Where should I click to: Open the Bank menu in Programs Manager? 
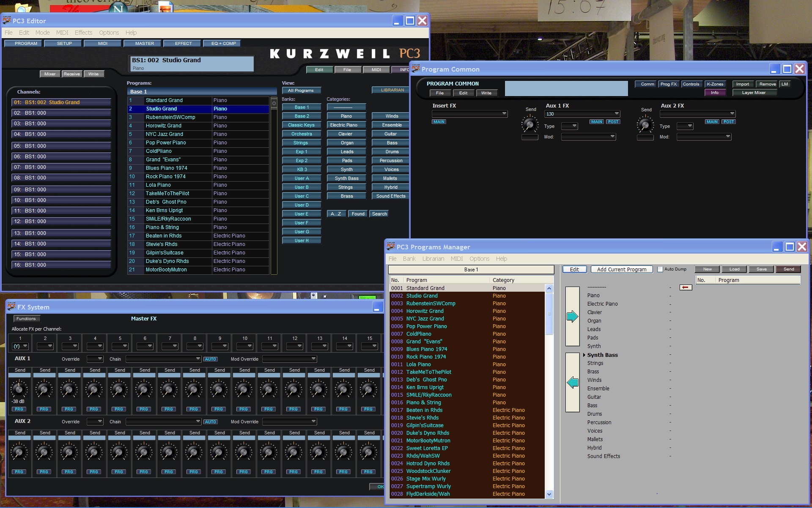pyautogui.click(x=409, y=259)
